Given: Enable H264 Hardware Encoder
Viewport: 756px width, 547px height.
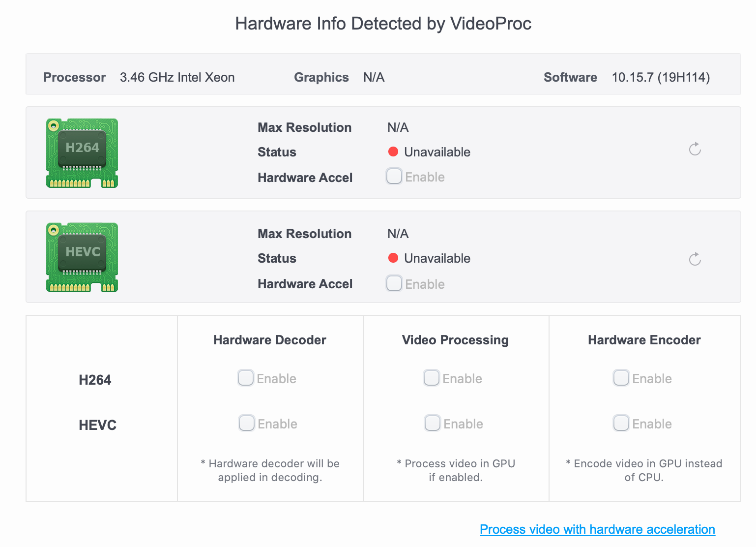Looking at the screenshot, I should point(621,378).
